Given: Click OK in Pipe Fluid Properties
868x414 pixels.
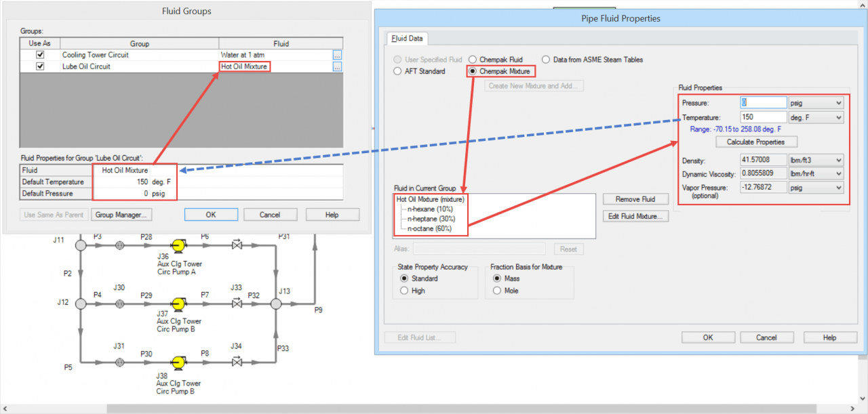Looking at the screenshot, I should [x=708, y=337].
